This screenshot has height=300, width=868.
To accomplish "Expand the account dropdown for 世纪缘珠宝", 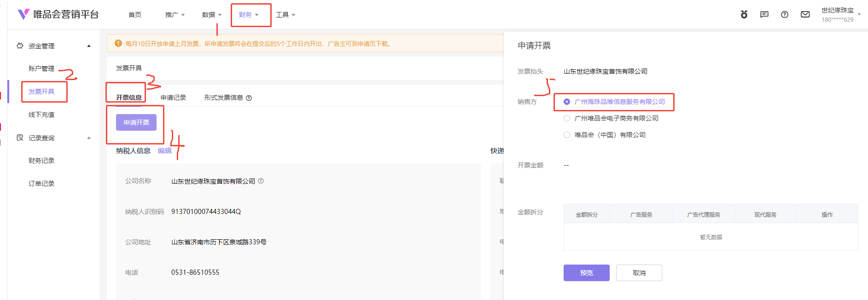I will click(859, 15).
